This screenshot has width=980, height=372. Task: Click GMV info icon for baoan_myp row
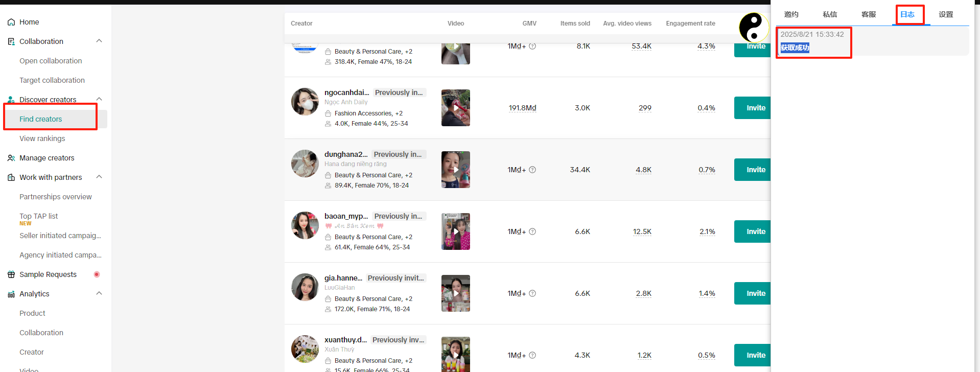point(532,231)
